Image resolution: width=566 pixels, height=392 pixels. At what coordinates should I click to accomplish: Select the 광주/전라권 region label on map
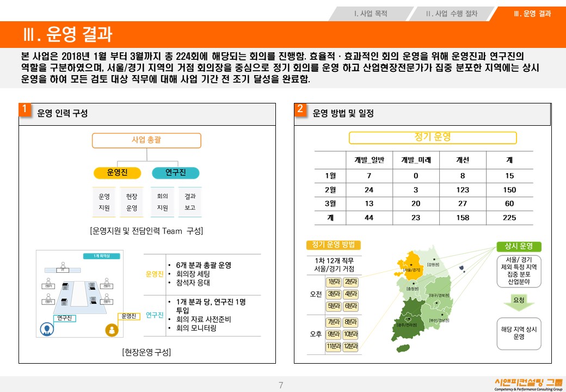pyautogui.click(x=407, y=325)
